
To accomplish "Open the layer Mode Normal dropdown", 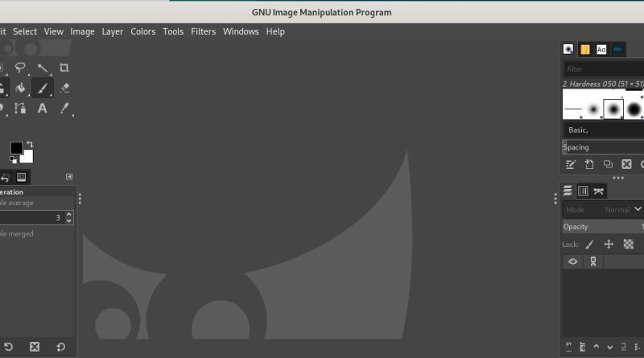I will pyautogui.click(x=603, y=210).
